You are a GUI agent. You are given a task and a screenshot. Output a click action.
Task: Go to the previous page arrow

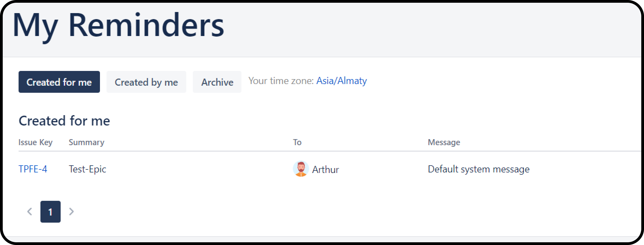pos(30,211)
